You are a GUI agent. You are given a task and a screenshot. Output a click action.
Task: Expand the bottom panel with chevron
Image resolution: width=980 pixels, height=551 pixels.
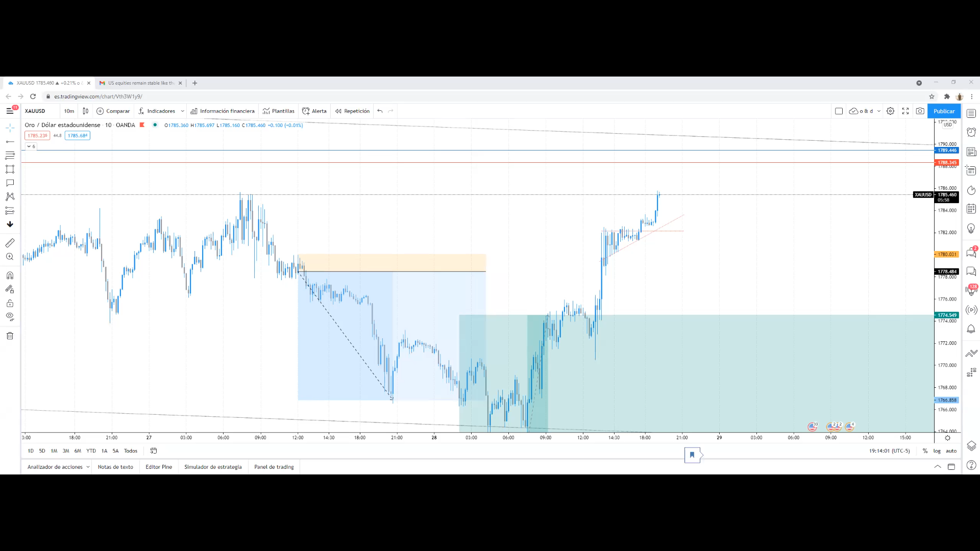[x=938, y=466]
